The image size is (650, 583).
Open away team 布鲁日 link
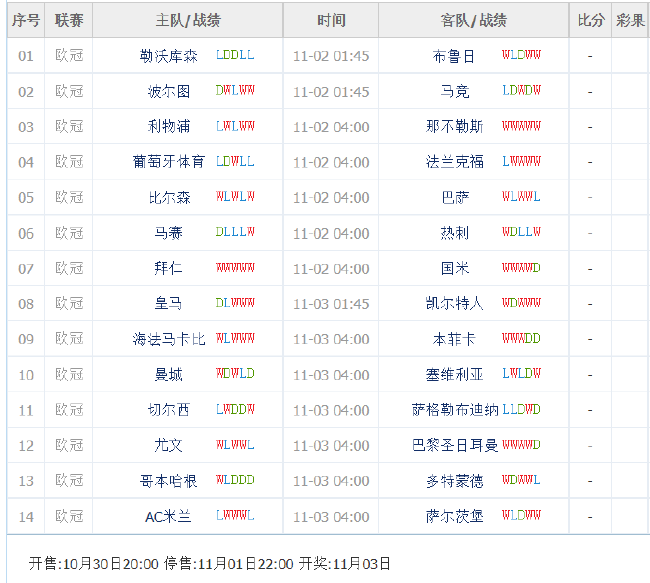tap(454, 56)
